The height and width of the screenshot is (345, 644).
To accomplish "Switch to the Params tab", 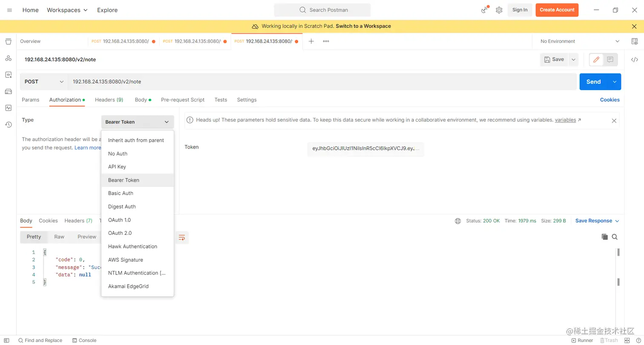I will (x=31, y=100).
